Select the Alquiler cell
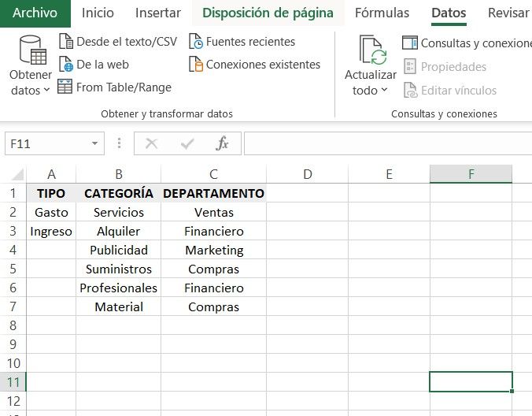Image resolution: width=532 pixels, height=416 pixels. 118,231
